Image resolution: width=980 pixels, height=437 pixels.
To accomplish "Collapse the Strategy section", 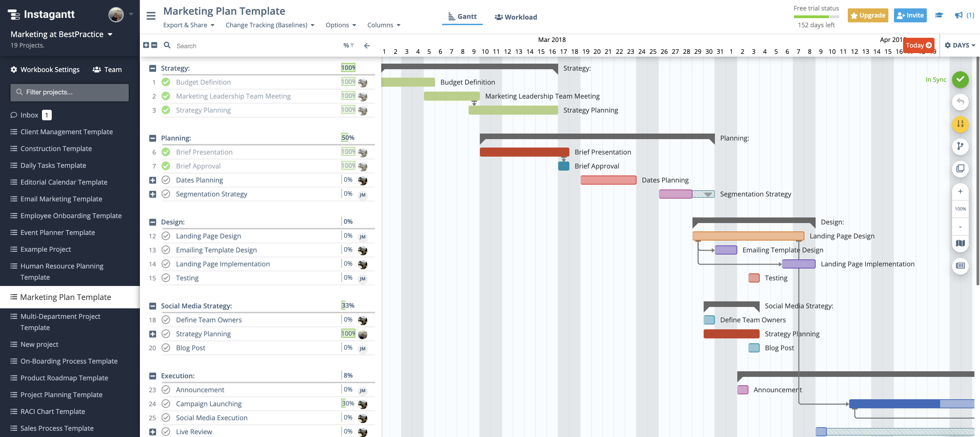I will 152,68.
